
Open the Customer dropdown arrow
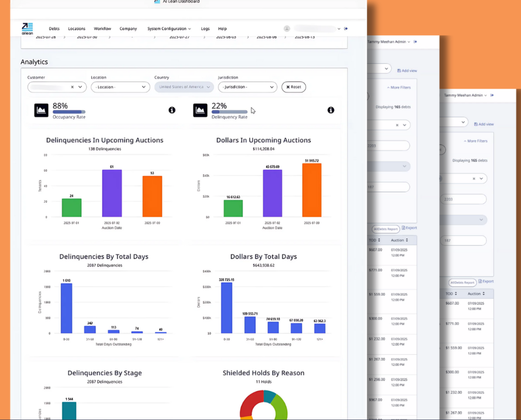[x=80, y=87]
